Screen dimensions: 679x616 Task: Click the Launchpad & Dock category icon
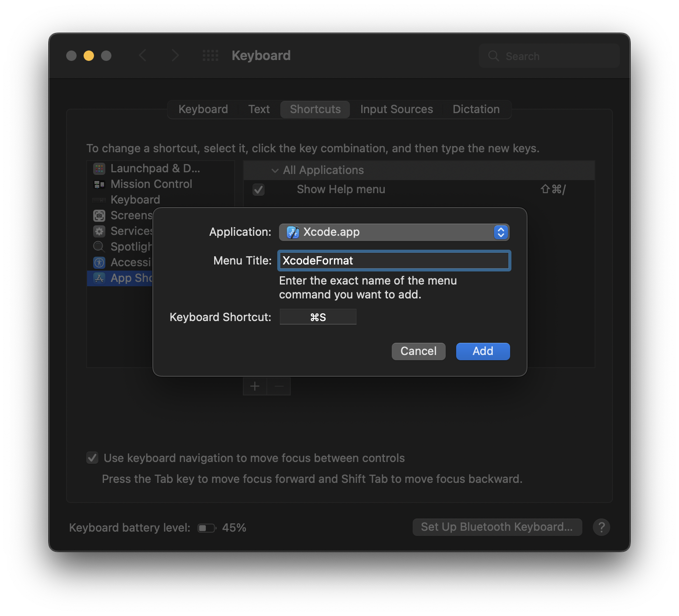(x=99, y=168)
